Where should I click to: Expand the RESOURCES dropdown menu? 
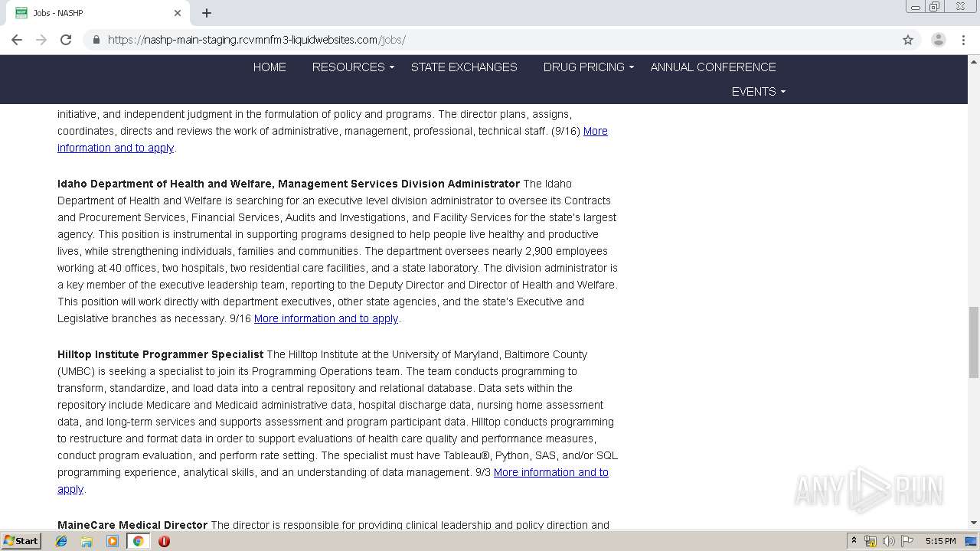click(x=353, y=67)
